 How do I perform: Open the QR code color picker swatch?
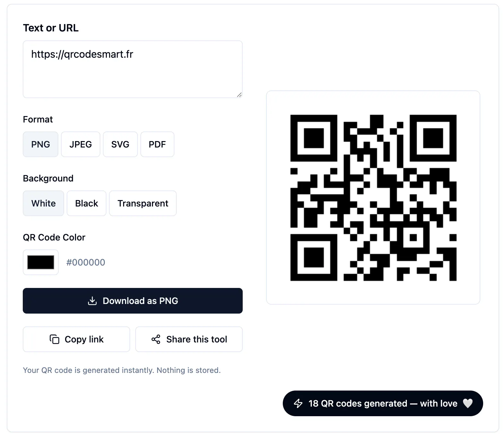(x=41, y=262)
